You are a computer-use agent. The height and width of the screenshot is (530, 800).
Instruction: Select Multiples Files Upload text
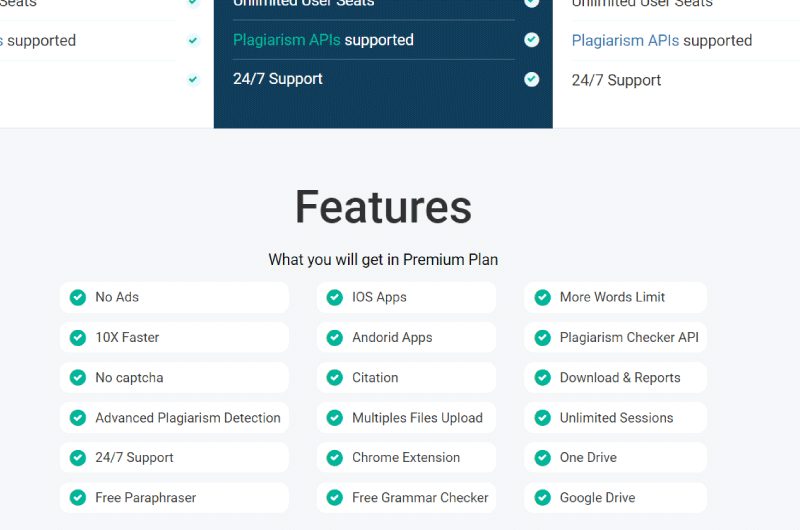point(417,418)
